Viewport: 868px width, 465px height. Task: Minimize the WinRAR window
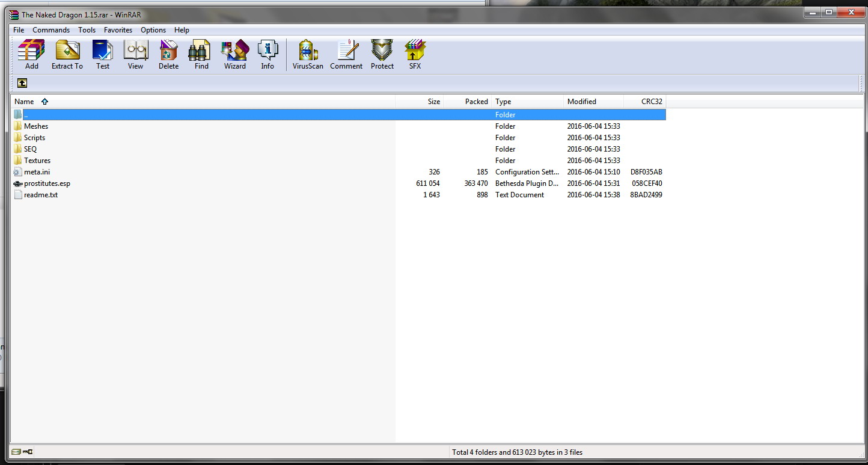pos(813,12)
